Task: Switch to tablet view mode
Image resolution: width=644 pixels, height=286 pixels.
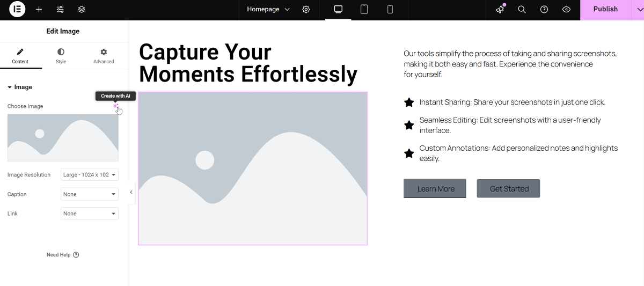Action: [x=364, y=10]
